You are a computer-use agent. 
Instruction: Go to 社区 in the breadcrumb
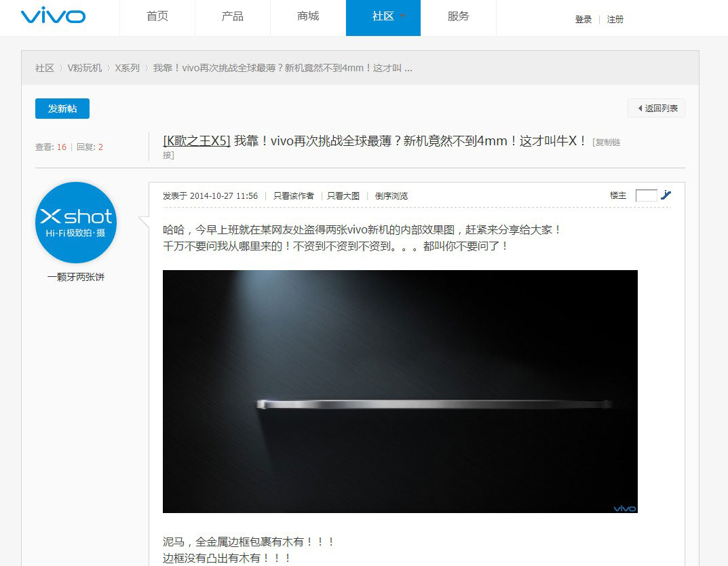point(45,69)
